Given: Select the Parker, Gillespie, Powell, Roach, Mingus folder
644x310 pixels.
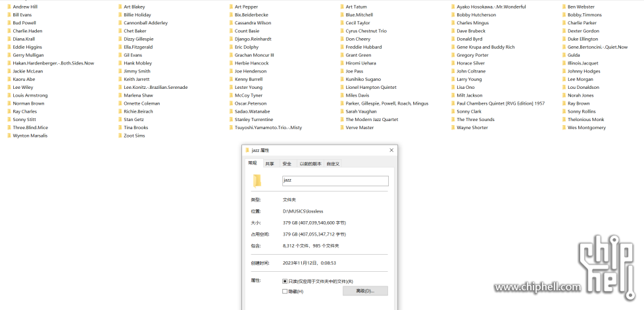Looking at the screenshot, I should 387,103.
